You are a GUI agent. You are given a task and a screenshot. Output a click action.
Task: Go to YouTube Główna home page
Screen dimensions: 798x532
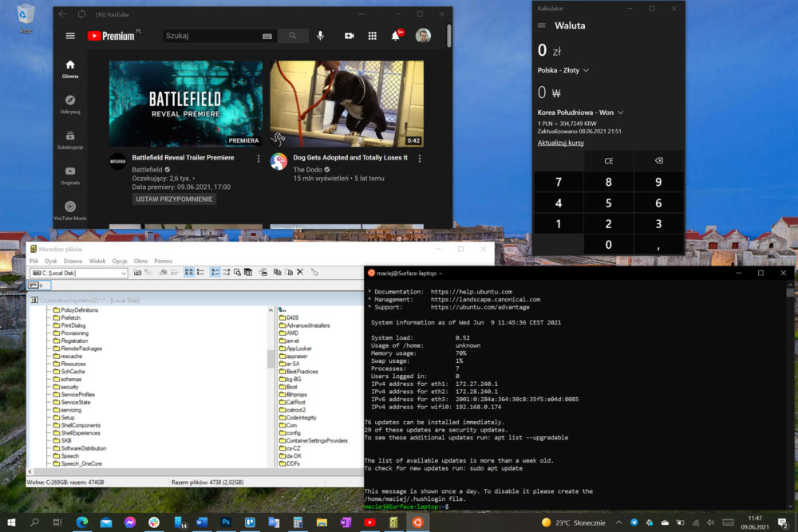tap(70, 69)
